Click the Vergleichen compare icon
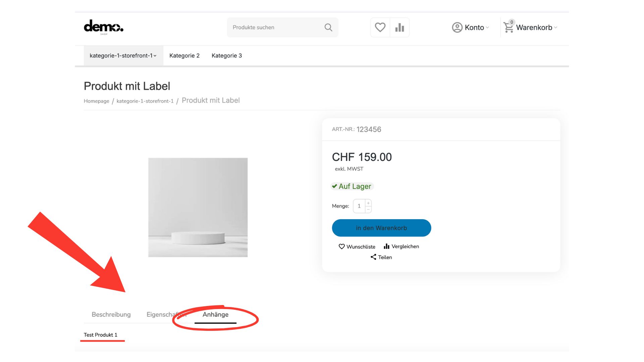This screenshot has width=644, height=362. [386, 246]
